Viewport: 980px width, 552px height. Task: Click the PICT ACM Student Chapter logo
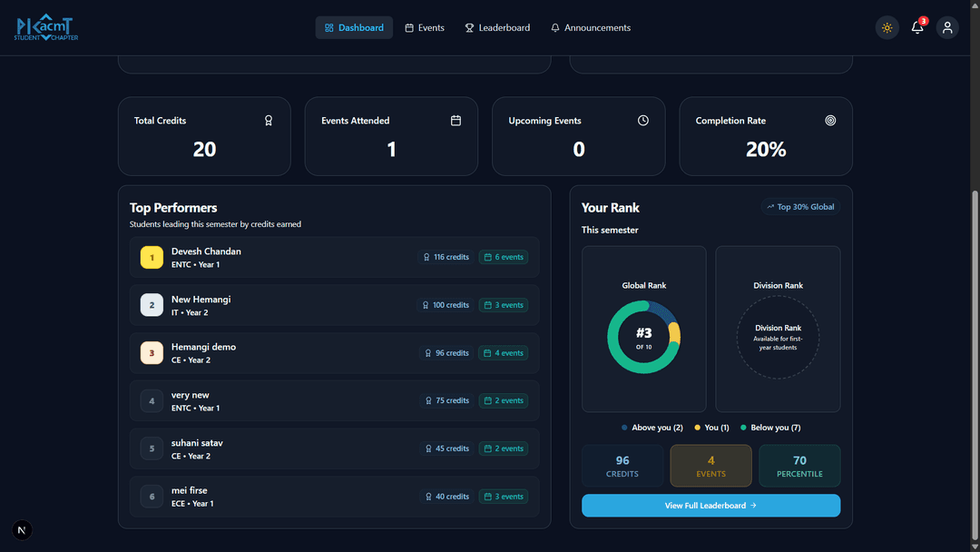[46, 28]
